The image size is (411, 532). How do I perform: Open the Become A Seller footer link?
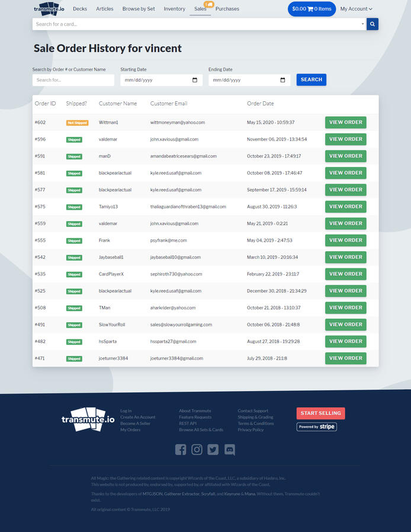pos(135,424)
